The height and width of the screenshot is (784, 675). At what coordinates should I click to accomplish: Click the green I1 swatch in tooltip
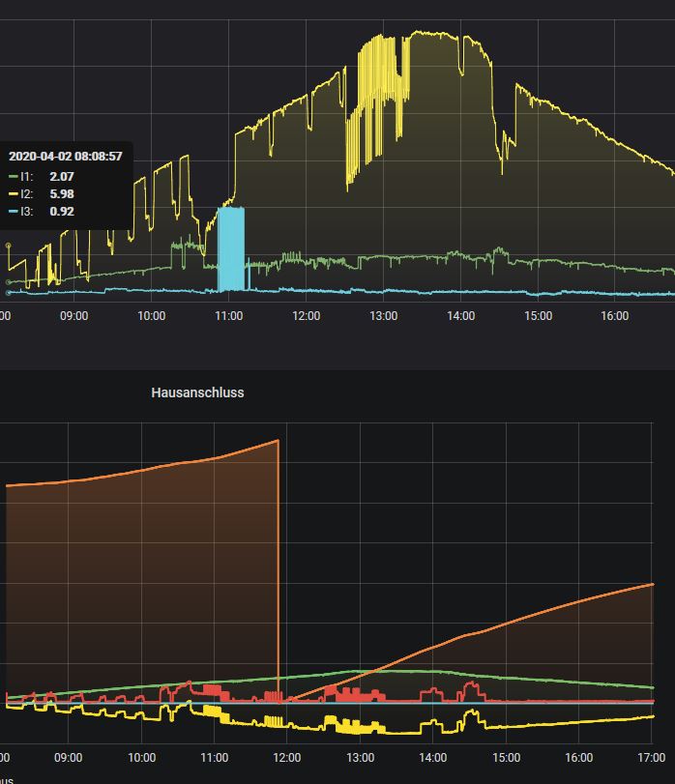14,177
